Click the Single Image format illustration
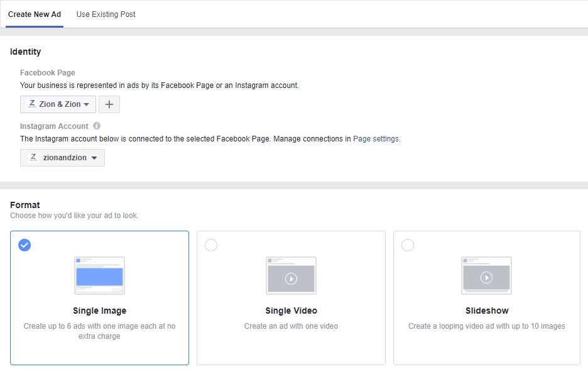This screenshot has width=588, height=374. point(99,275)
